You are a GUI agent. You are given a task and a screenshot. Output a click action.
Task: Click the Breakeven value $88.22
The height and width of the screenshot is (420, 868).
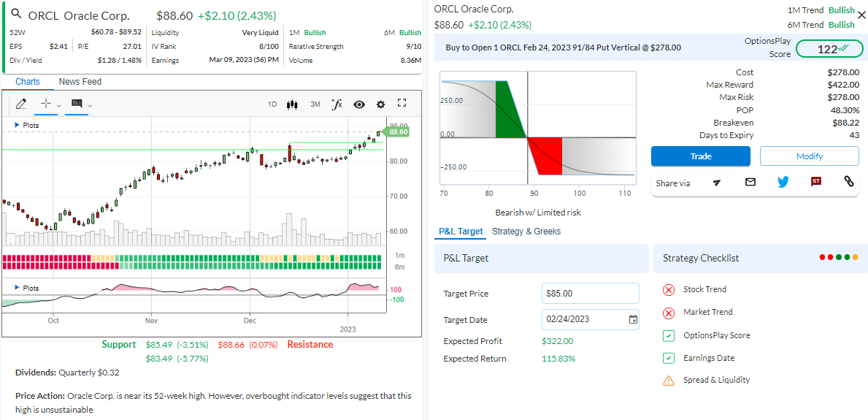(846, 123)
